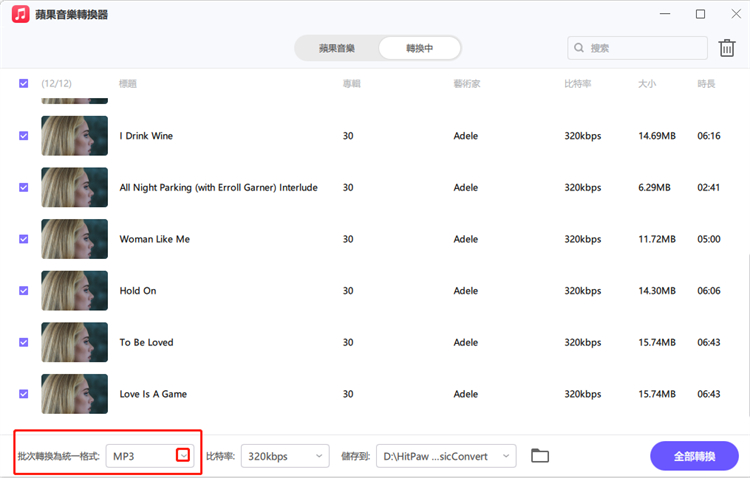Click the 11.72MB size value

pos(657,239)
